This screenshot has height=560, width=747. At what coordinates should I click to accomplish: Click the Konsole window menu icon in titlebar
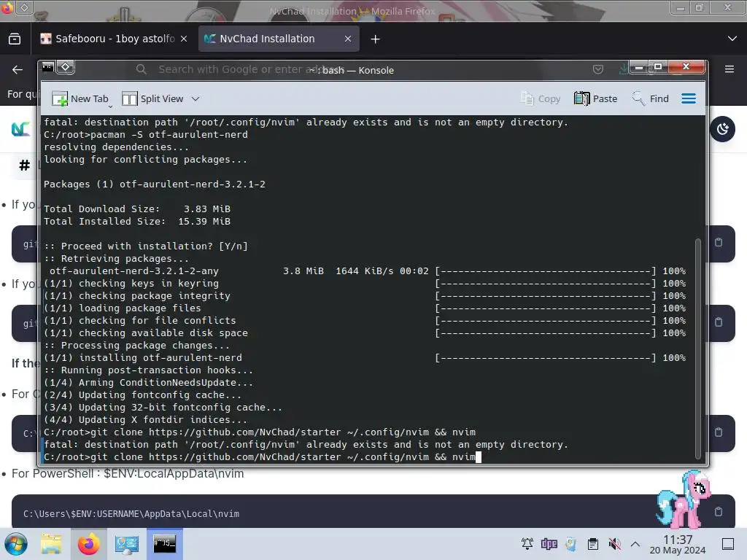pyautogui.click(x=47, y=67)
